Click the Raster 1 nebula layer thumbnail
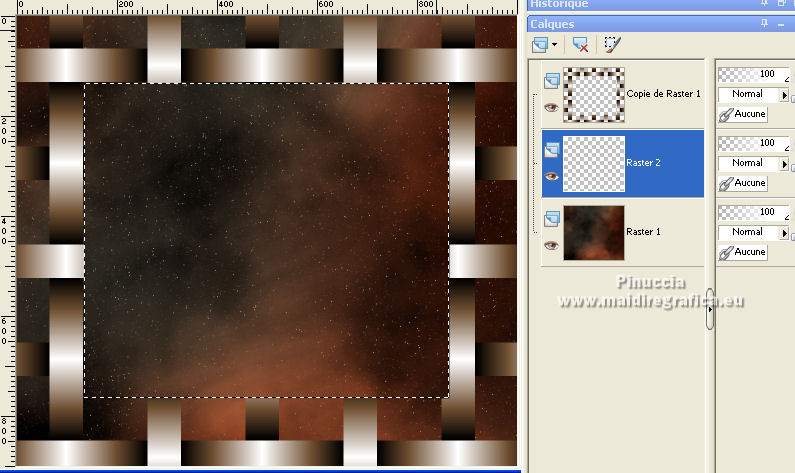Screen dimensions: 795x473 pyautogui.click(x=594, y=233)
